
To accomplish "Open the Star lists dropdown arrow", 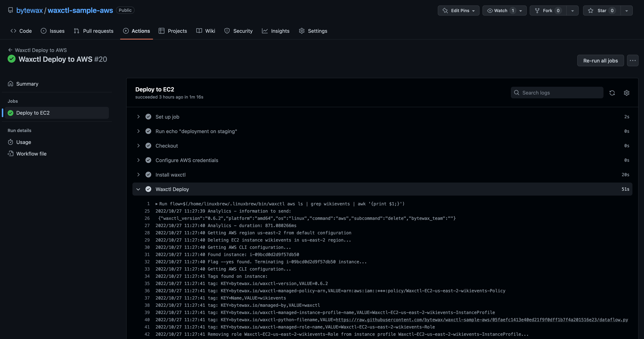I will [626, 11].
